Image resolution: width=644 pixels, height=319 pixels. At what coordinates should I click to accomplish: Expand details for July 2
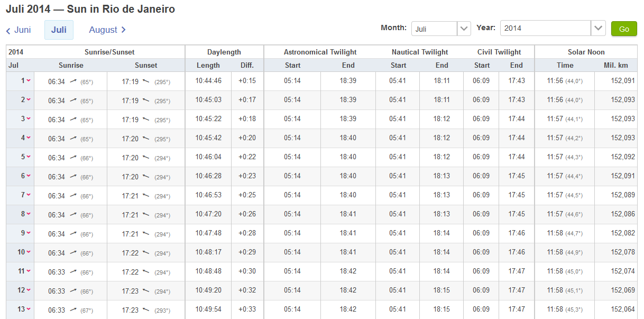(x=28, y=100)
